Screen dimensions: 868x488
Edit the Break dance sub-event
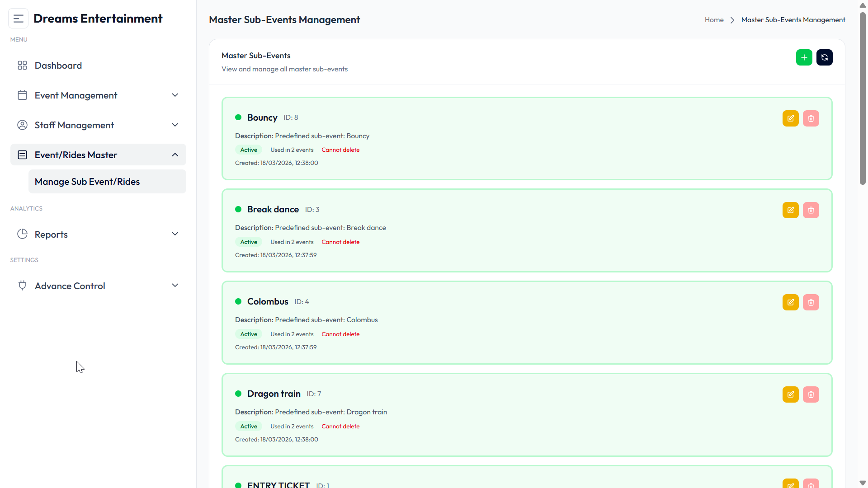tap(790, 210)
